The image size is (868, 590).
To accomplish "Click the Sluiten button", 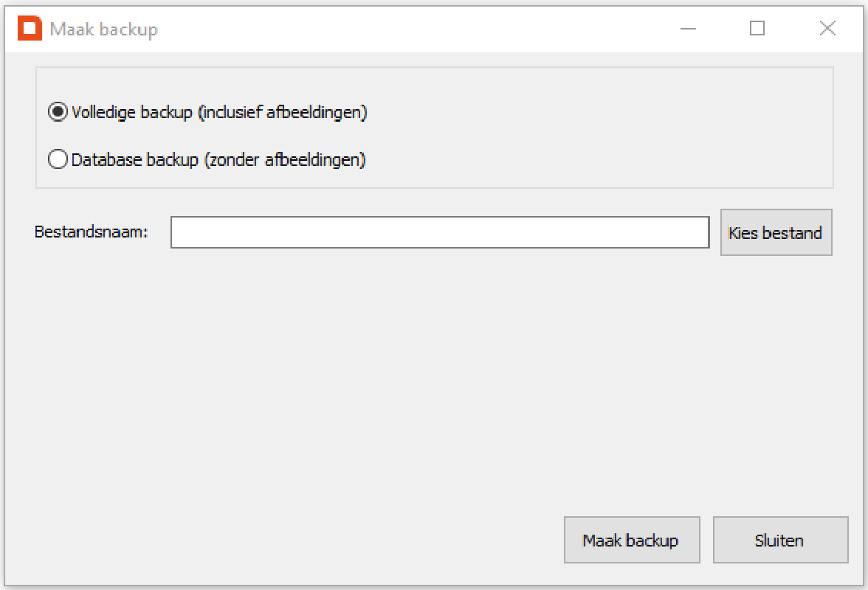I will tap(779, 540).
